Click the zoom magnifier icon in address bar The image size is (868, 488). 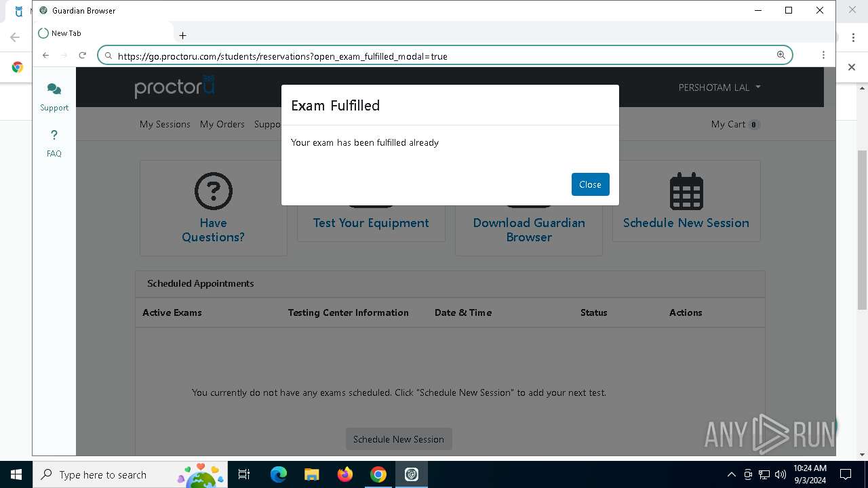(781, 56)
